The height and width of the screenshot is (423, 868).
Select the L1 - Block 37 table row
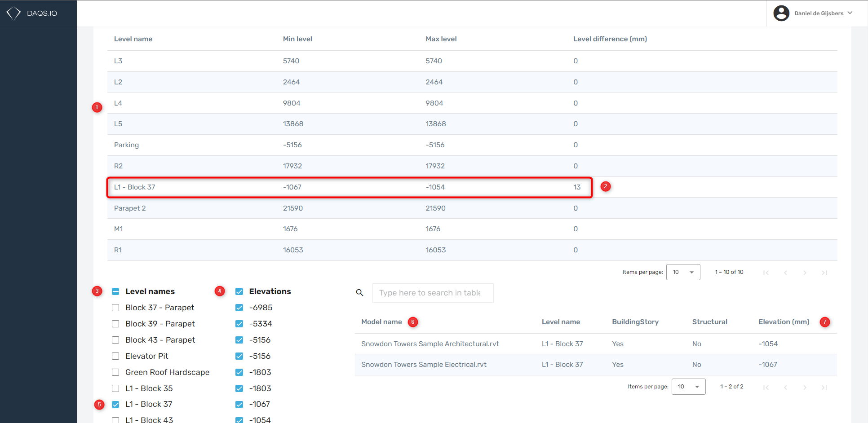pyautogui.click(x=349, y=187)
